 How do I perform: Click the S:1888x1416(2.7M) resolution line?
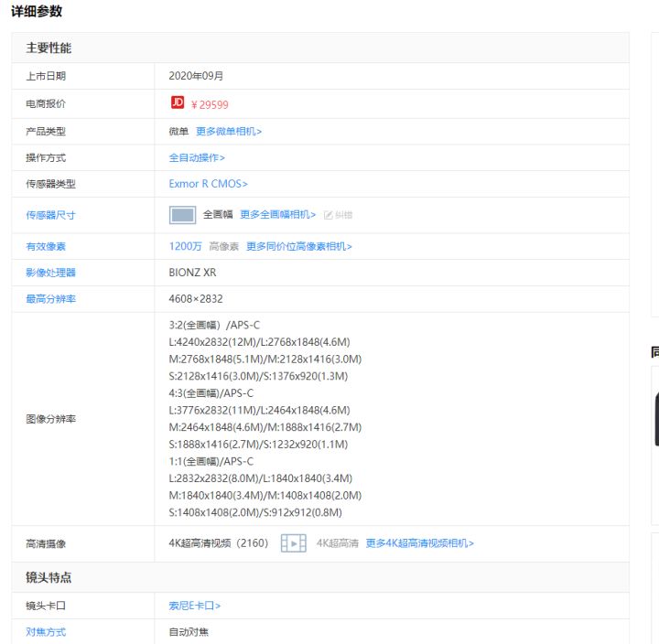pyautogui.click(x=258, y=444)
